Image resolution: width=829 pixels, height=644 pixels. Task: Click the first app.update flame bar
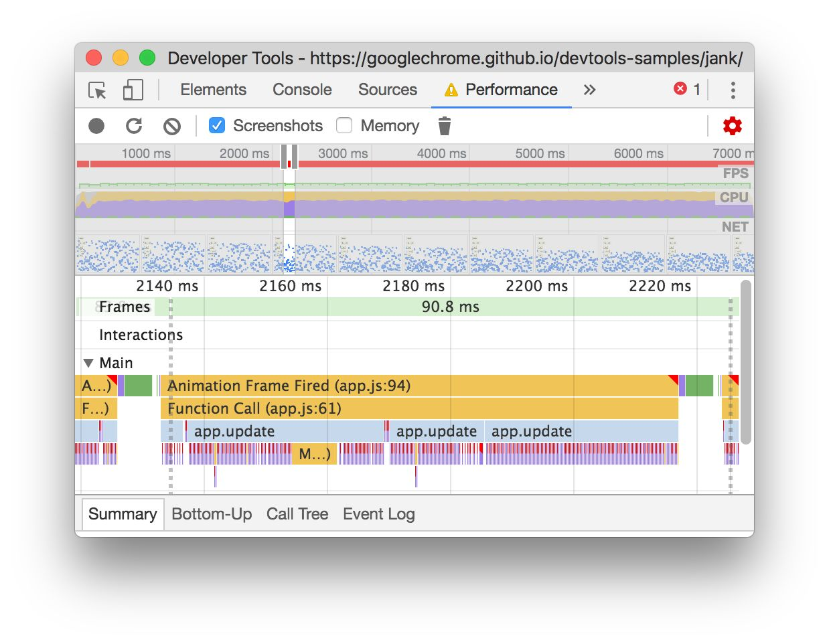285,431
